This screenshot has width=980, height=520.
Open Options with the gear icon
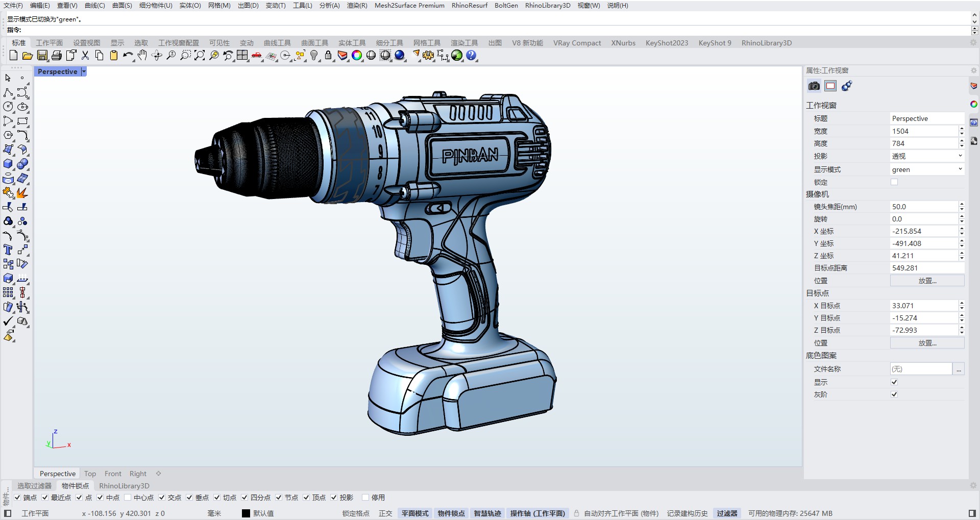[428, 56]
